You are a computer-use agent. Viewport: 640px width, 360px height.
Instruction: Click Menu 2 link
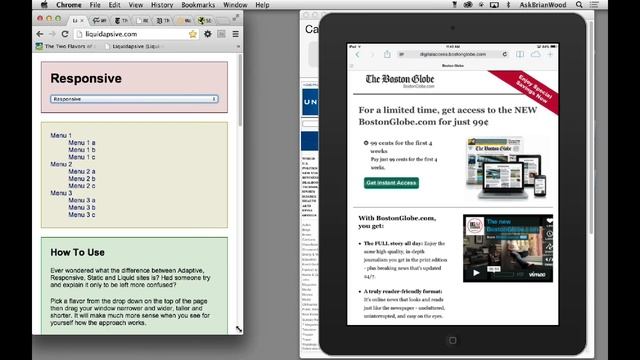pyautogui.click(x=61, y=164)
